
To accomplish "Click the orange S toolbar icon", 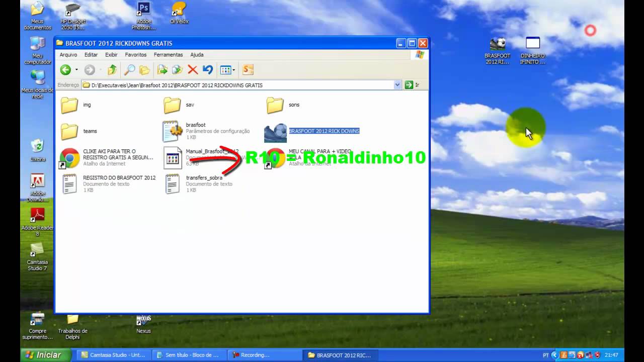I will [x=248, y=70].
